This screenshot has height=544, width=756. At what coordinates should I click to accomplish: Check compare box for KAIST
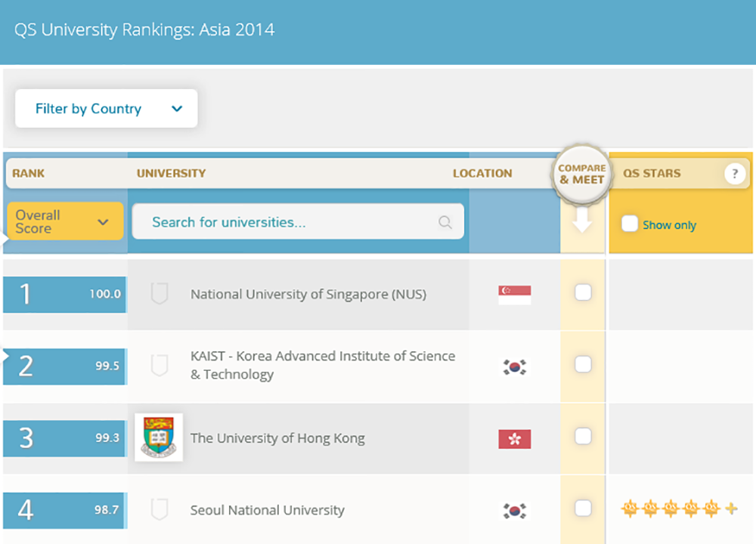pyautogui.click(x=583, y=364)
